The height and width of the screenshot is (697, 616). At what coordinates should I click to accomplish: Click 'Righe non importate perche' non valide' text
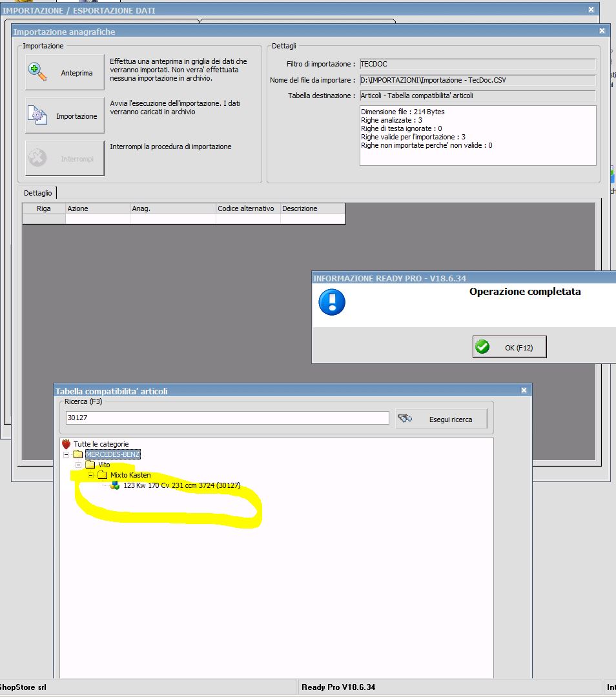click(x=426, y=145)
